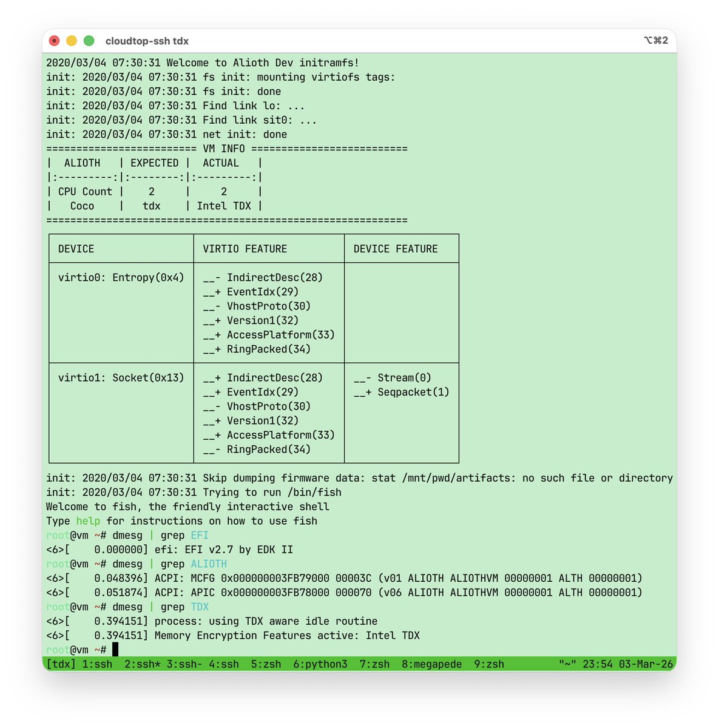This screenshot has height=728, width=719.
Task: Click Version1(32) in the virtio1 row
Action: pos(263,420)
